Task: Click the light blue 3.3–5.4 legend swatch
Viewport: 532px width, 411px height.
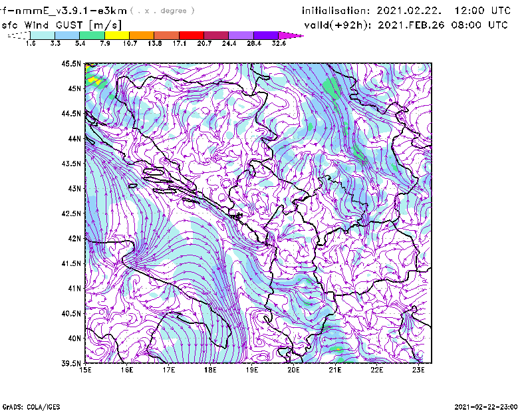Action: 67,35
